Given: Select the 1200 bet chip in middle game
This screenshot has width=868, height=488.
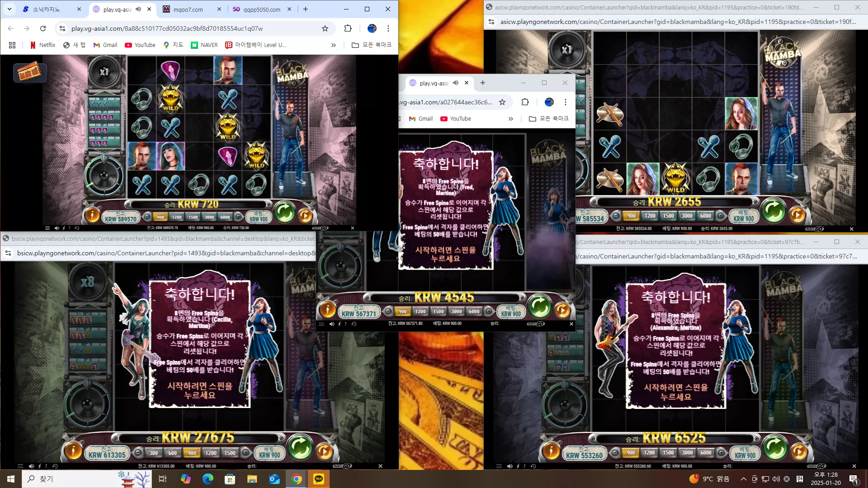Looking at the screenshot, I should pyautogui.click(x=420, y=311).
